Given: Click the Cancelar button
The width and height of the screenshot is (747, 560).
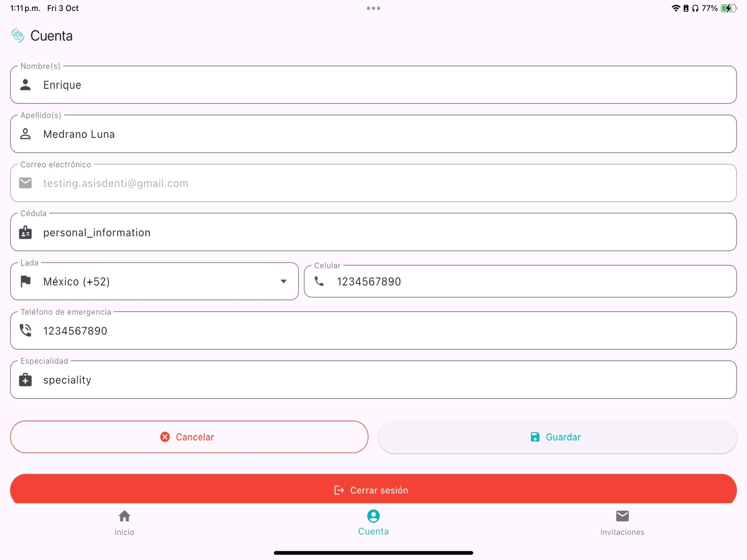Looking at the screenshot, I should [x=189, y=437].
